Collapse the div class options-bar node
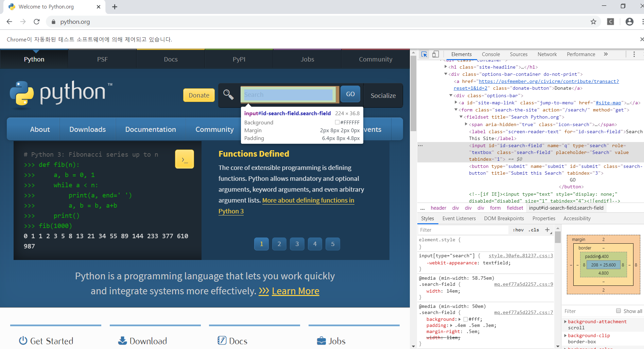Image resolution: width=644 pixels, height=349 pixels. click(x=451, y=95)
